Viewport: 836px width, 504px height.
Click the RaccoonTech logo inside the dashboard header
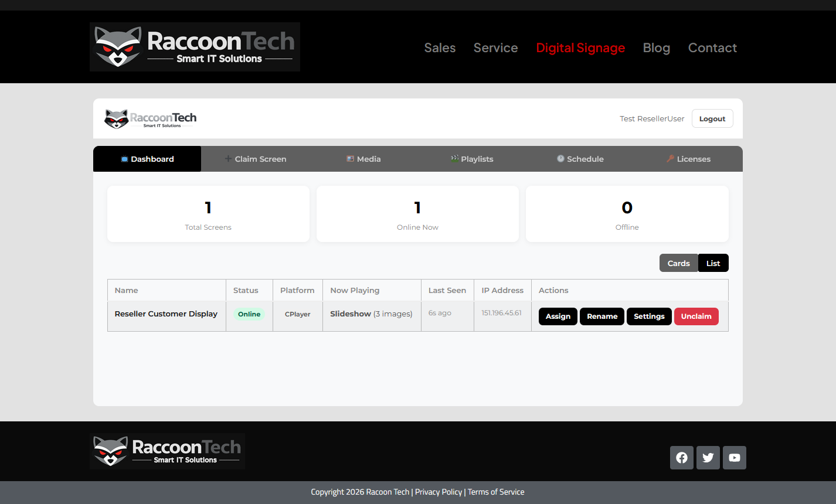[x=151, y=118]
